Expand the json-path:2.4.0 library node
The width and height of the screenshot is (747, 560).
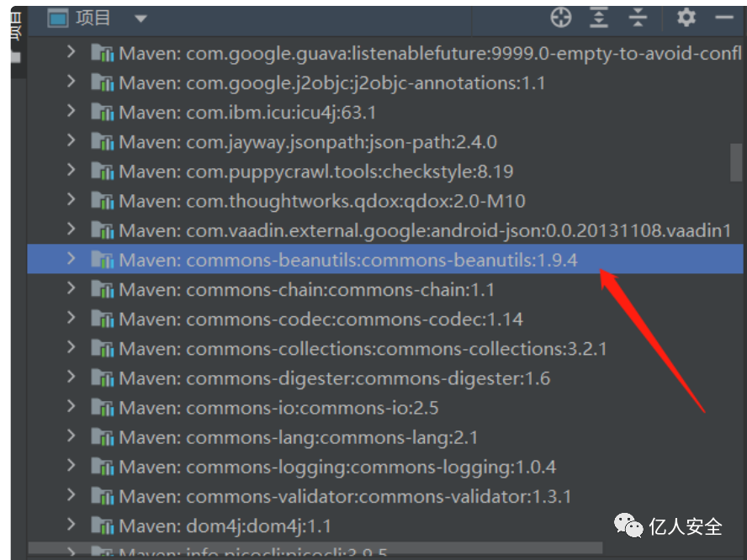(x=71, y=140)
